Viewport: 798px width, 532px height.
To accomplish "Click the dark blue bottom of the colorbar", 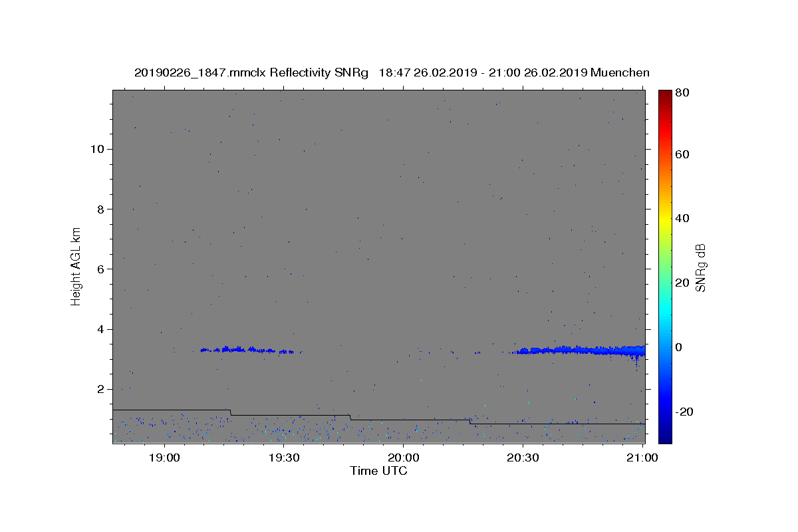I will (665, 436).
